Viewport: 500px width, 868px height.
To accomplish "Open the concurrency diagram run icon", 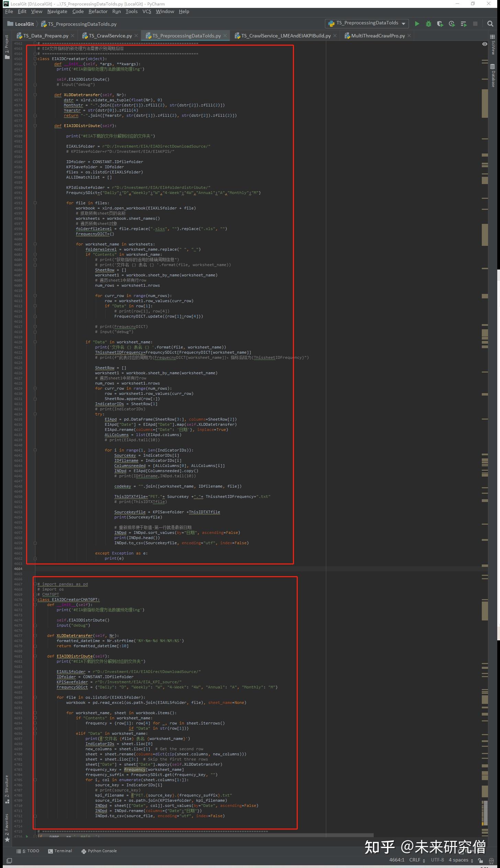I will click(464, 24).
